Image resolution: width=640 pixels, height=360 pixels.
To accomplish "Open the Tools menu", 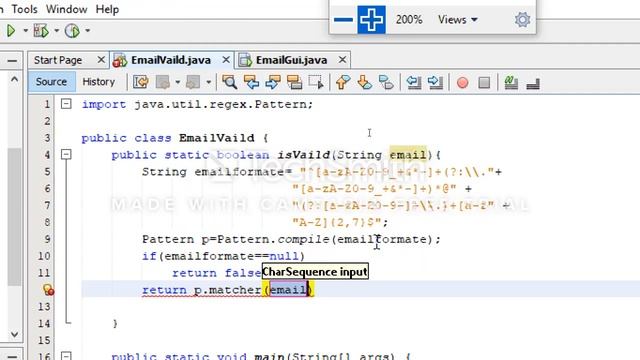I will tap(24, 9).
